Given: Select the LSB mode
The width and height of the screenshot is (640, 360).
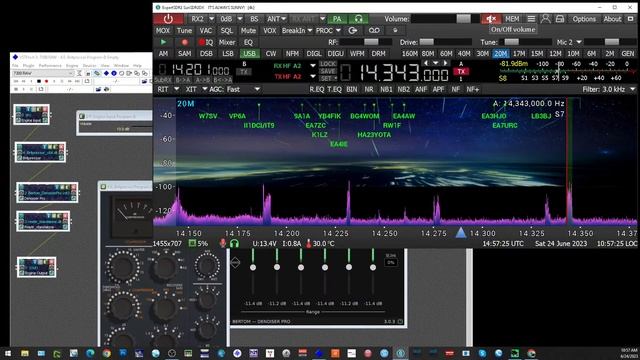Looking at the screenshot, I should tap(227, 53).
